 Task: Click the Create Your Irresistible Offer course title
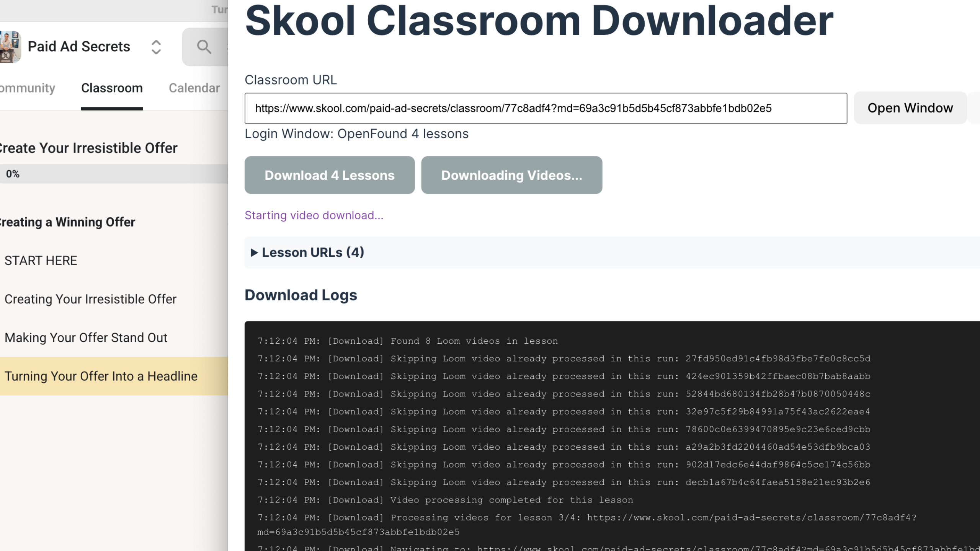point(88,148)
